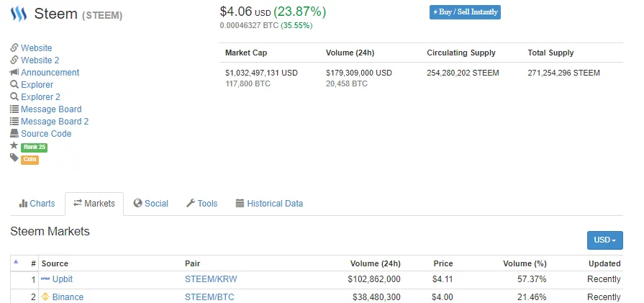This screenshot has height=303, width=644.
Task: Sort table by Pair column header
Action: click(193, 263)
